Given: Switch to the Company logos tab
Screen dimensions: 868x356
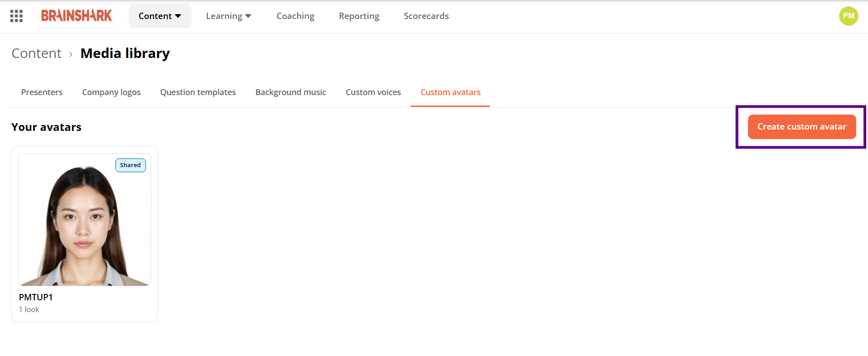Looking at the screenshot, I should pos(111,92).
